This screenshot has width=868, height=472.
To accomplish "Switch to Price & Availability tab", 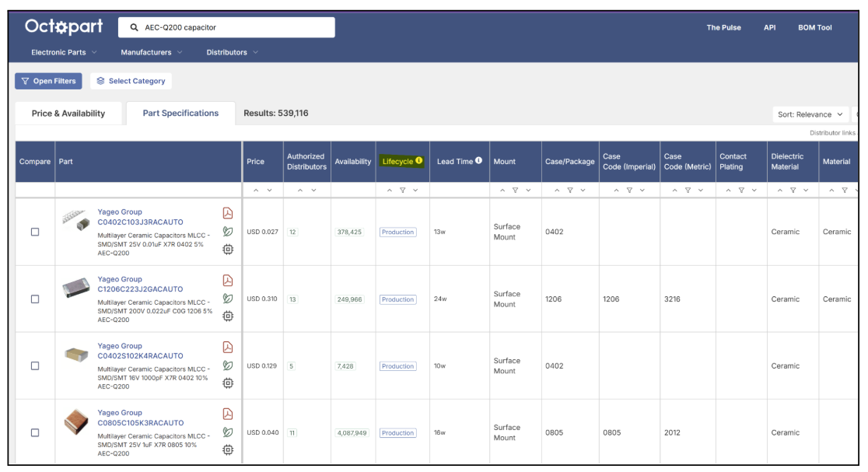I will (68, 114).
